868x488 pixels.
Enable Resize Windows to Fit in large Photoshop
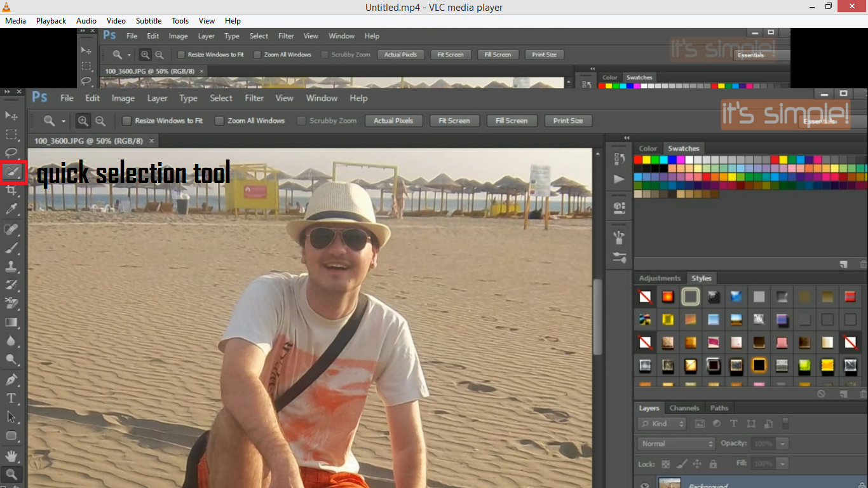pyautogui.click(x=126, y=121)
